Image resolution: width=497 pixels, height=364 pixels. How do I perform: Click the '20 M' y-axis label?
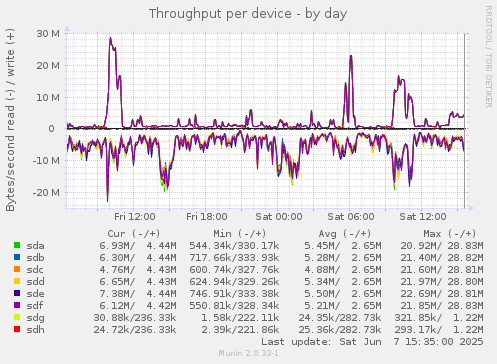click(x=48, y=66)
